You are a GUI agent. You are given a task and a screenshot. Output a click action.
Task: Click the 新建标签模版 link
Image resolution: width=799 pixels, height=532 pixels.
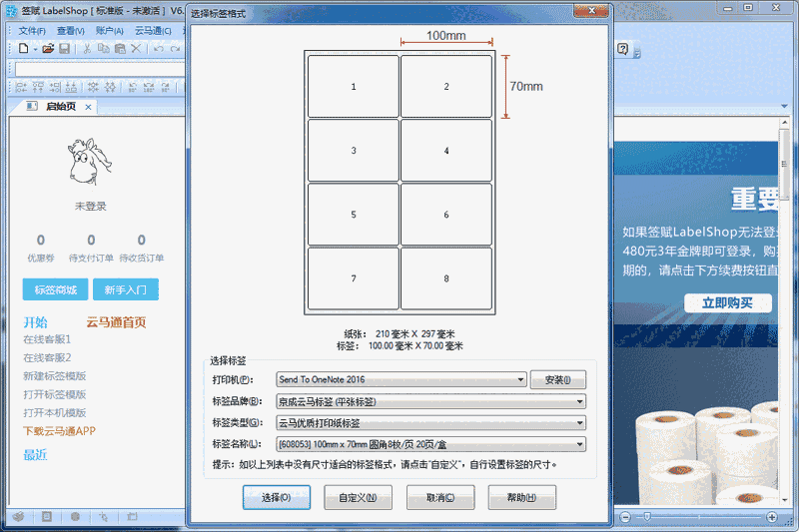pyautogui.click(x=55, y=376)
